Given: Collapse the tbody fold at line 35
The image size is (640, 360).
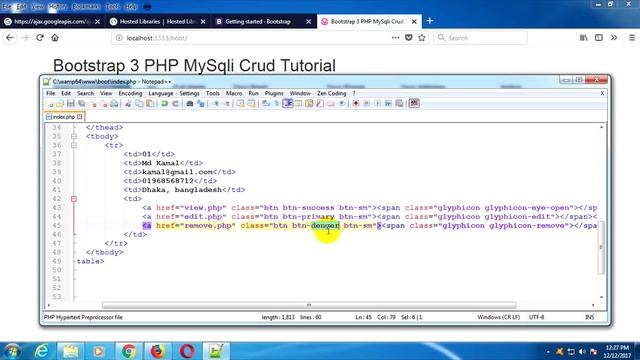Looking at the screenshot, I should [74, 136].
